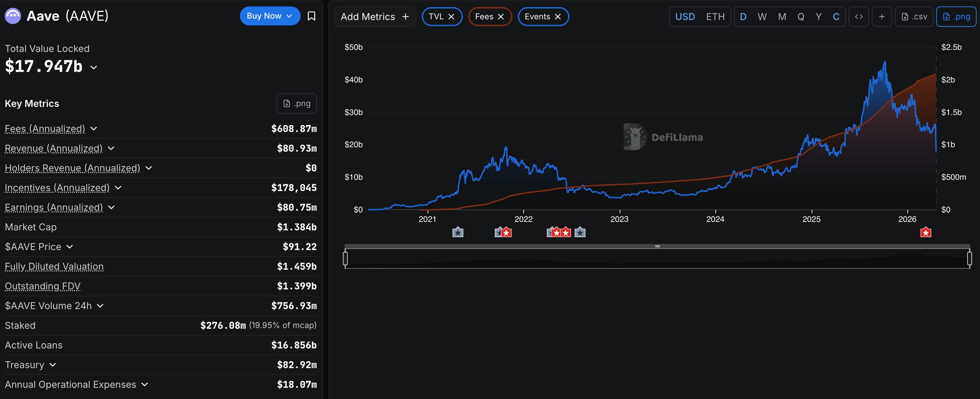Expand the $AAVE Volume 24h row
980x399 pixels.
pyautogui.click(x=100, y=306)
